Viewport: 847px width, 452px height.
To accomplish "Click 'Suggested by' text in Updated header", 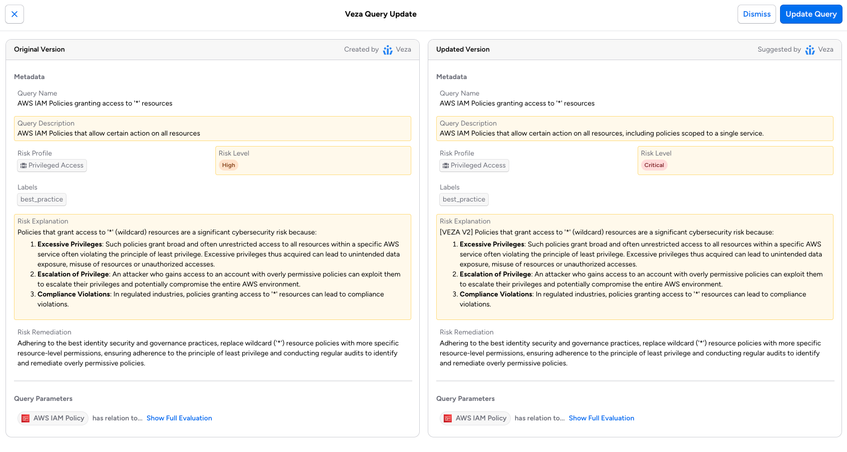I will tap(779, 49).
